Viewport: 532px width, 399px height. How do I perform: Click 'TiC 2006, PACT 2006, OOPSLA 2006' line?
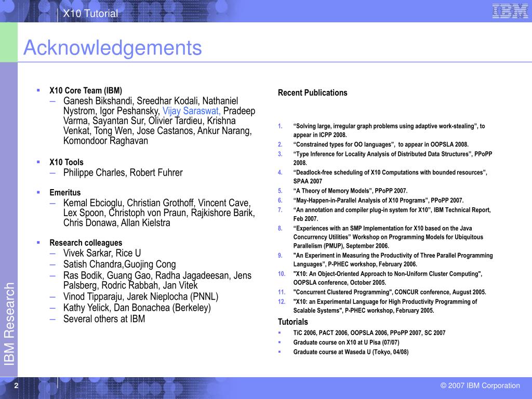(x=369, y=333)
